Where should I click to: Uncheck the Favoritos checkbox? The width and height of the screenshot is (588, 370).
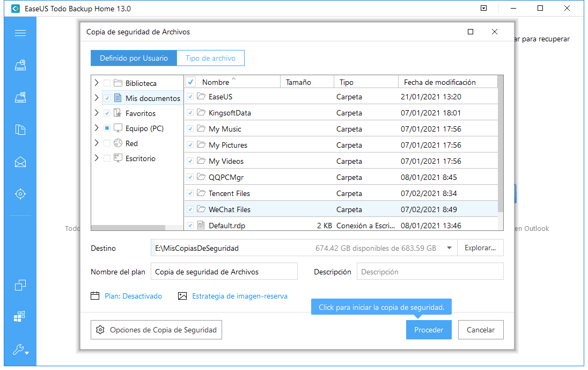107,113
